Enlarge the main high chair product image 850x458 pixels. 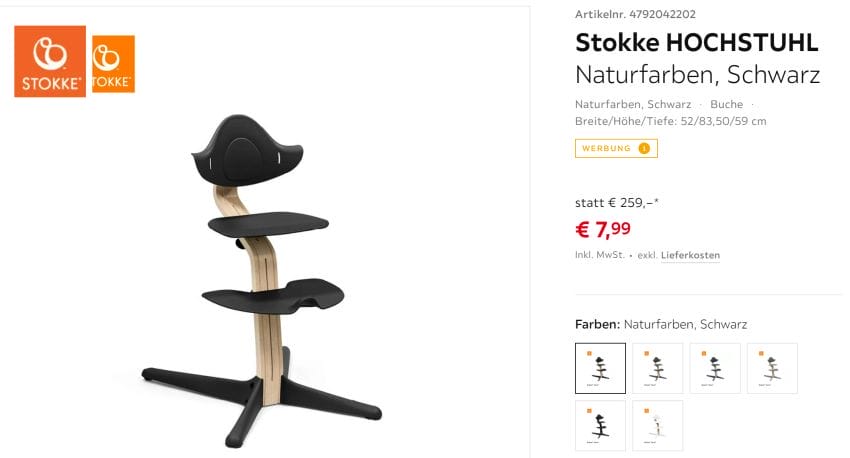[x=265, y=280]
